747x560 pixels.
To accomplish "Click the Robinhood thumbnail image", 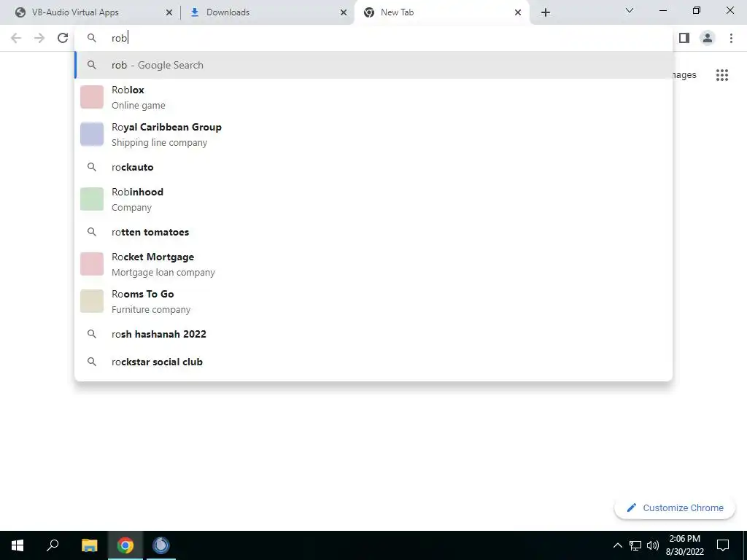I will coord(92,199).
